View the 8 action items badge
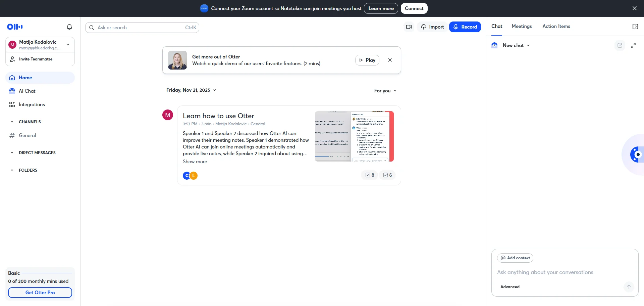Viewport: 644px width, 306px height. 370,175
